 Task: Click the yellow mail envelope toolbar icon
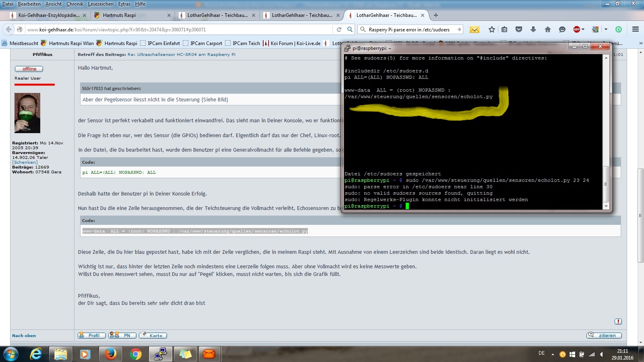point(475,29)
